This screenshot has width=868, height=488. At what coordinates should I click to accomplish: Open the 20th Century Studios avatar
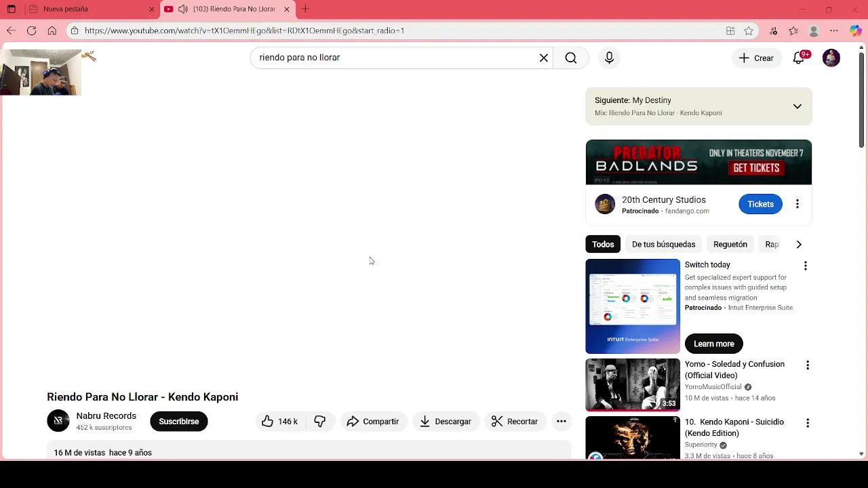605,204
